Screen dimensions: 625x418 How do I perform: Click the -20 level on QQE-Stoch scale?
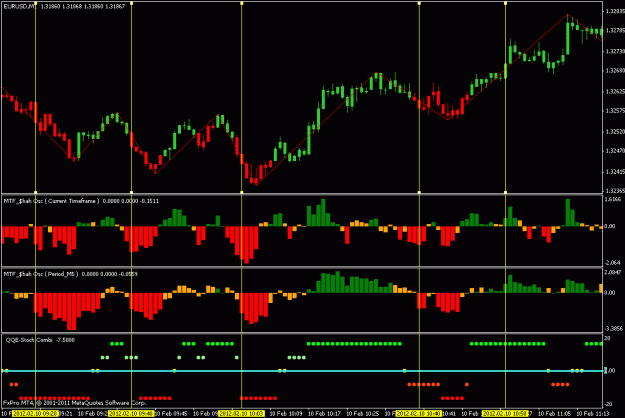[609, 404]
